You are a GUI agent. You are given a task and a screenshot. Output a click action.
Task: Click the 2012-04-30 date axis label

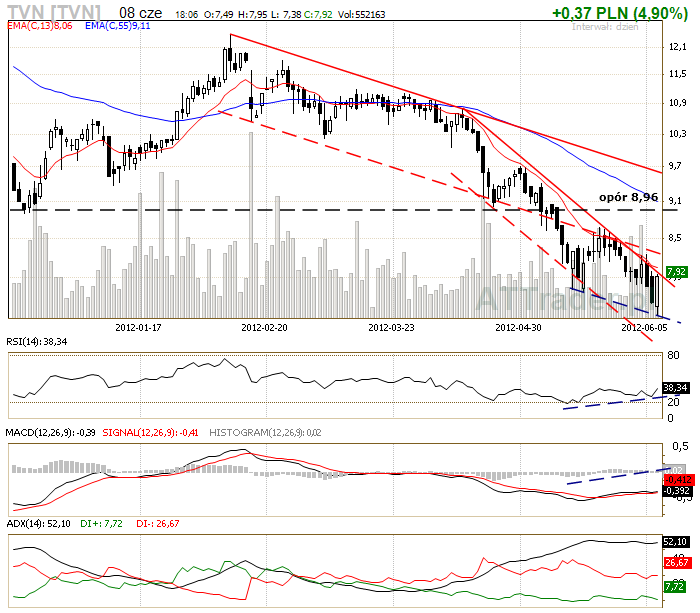coord(518,328)
